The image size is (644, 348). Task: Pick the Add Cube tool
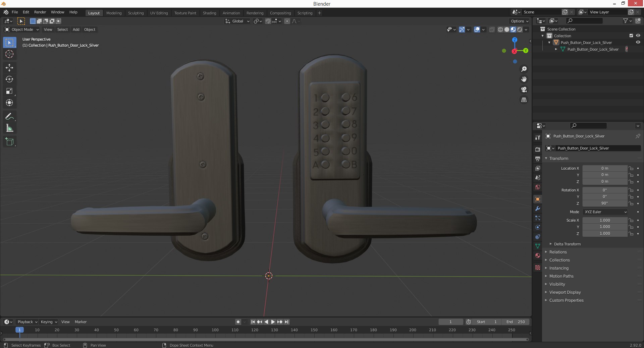9,142
